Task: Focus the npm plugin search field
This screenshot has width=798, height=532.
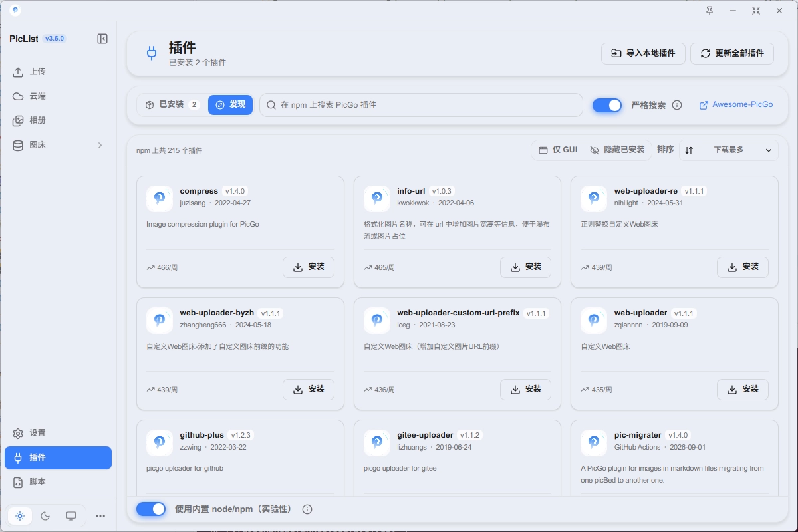Action: click(421, 105)
